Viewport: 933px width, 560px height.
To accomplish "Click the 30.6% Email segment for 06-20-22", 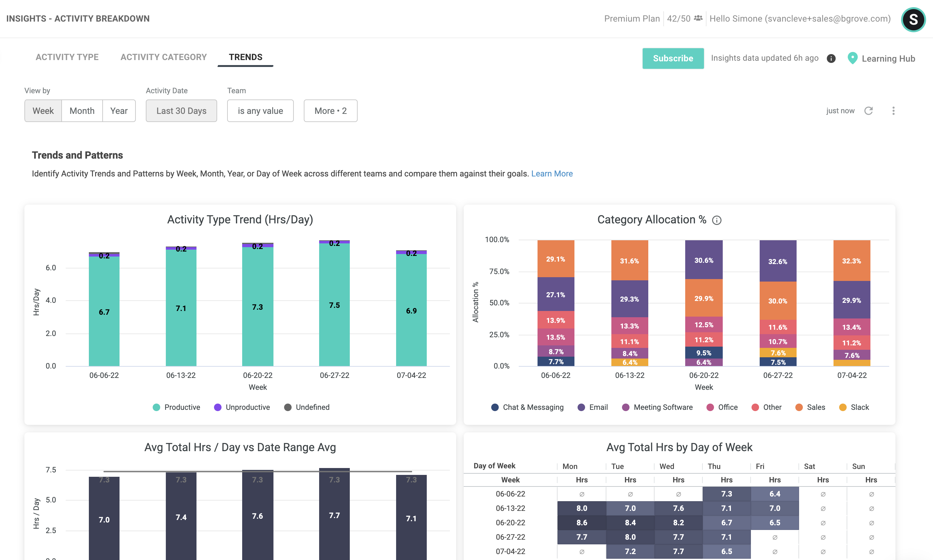I will tap(704, 260).
